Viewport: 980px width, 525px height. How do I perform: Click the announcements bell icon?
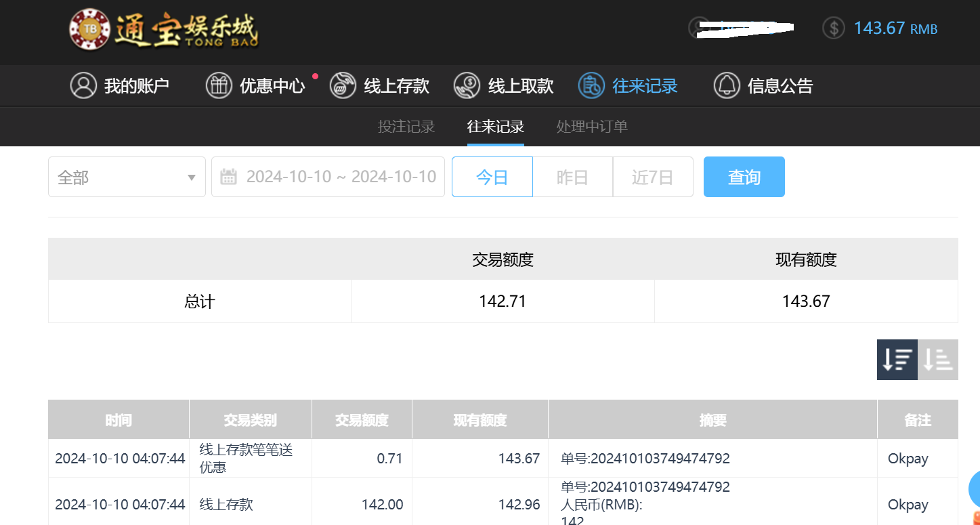[x=727, y=86]
